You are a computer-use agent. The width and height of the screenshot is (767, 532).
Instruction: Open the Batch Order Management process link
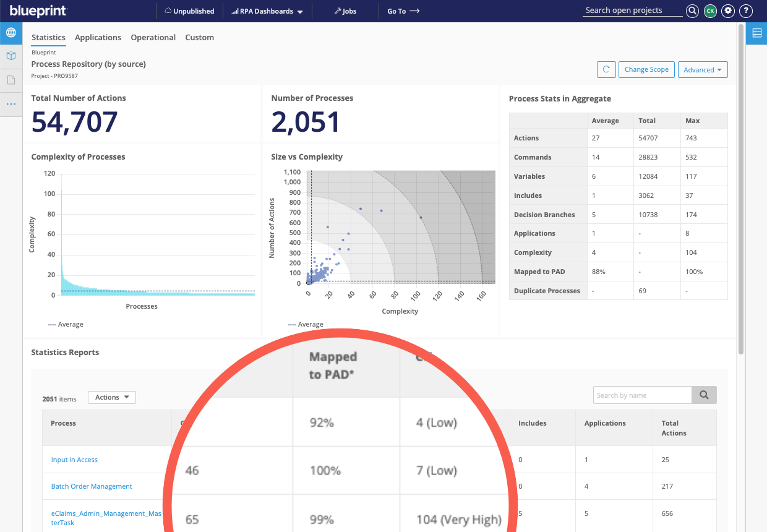(91, 486)
